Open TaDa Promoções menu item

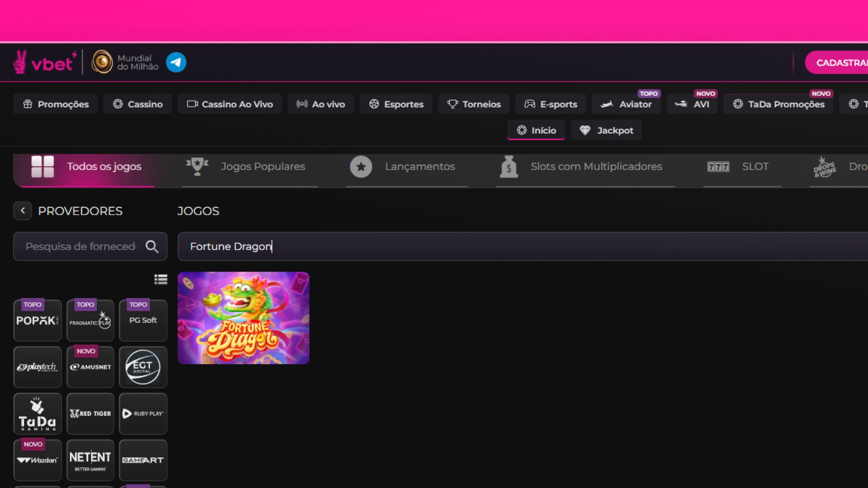point(778,104)
